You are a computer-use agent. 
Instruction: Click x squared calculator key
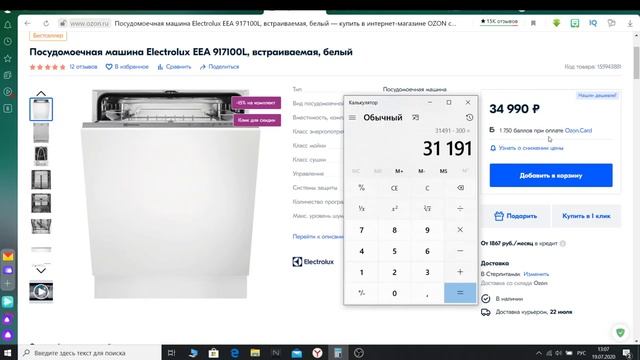394,209
